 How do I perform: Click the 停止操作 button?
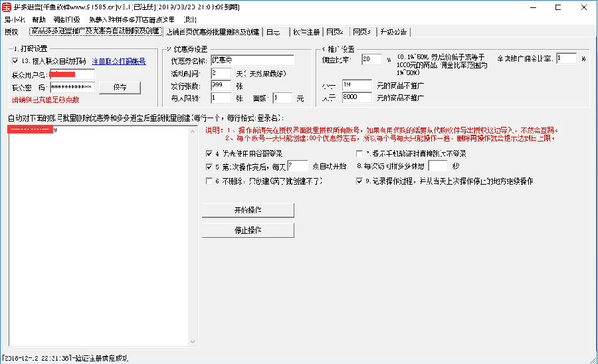pos(248,230)
